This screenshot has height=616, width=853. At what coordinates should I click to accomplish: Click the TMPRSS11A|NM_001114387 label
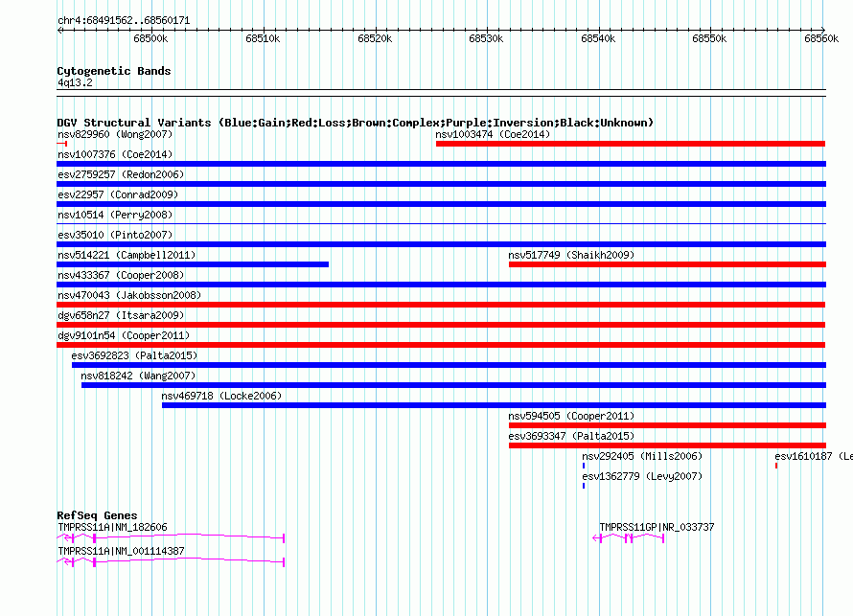coord(122,551)
